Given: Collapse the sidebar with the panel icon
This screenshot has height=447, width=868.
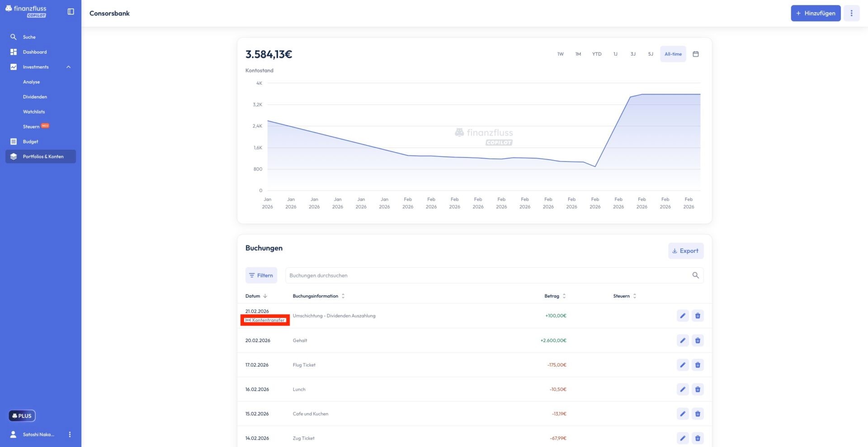Looking at the screenshot, I should (x=71, y=12).
